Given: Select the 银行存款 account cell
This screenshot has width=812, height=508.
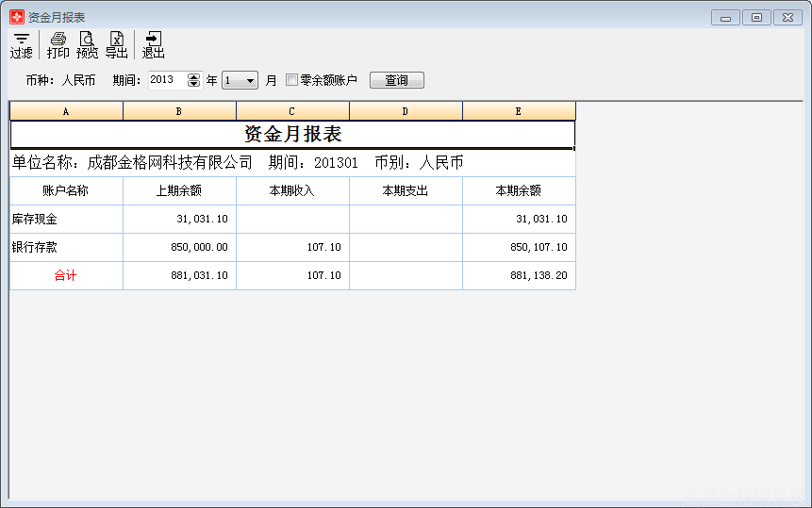Looking at the screenshot, I should click(66, 247).
